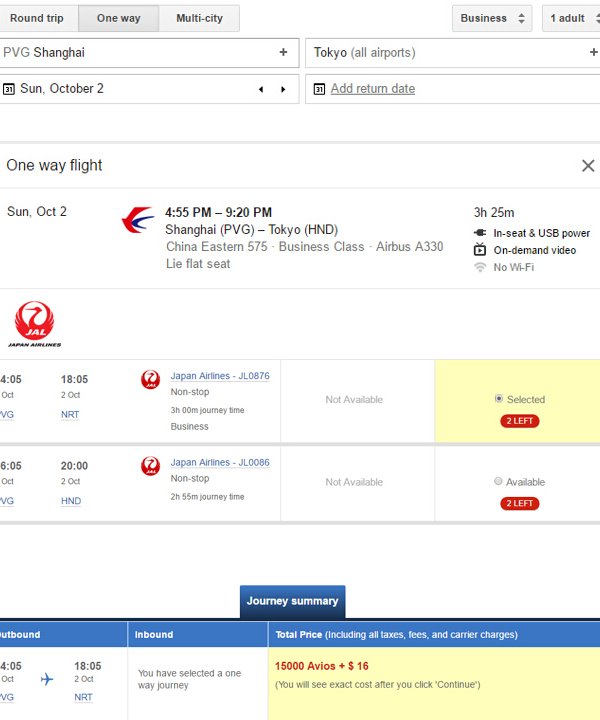This screenshot has height=720, width=600.
Task: Close the One way flight panel
Action: pos(588,166)
